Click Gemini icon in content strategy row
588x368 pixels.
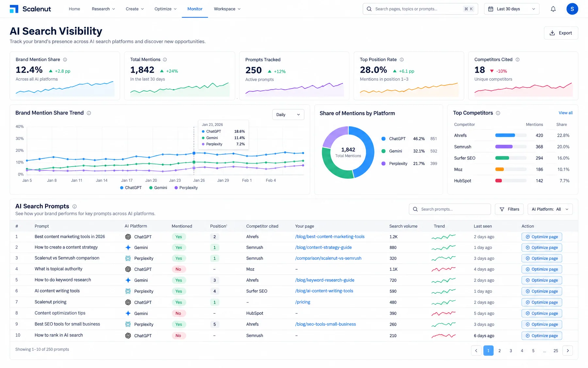point(128,248)
